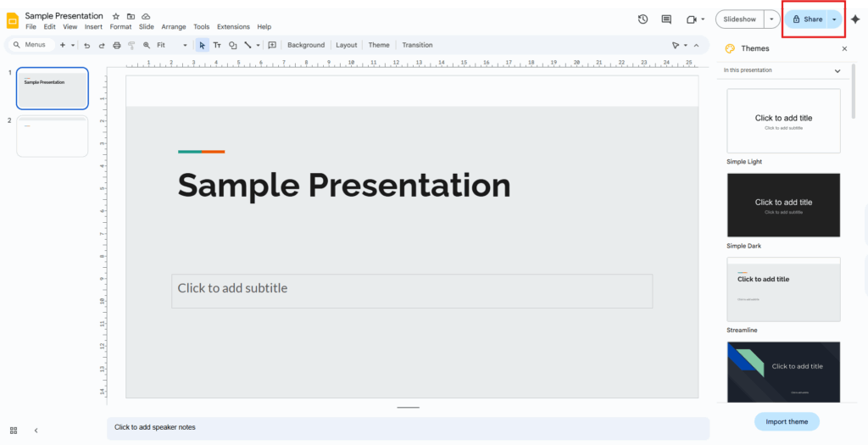Screen dimensions: 868x445
Task: Open the Insert menu
Action: click(x=93, y=27)
